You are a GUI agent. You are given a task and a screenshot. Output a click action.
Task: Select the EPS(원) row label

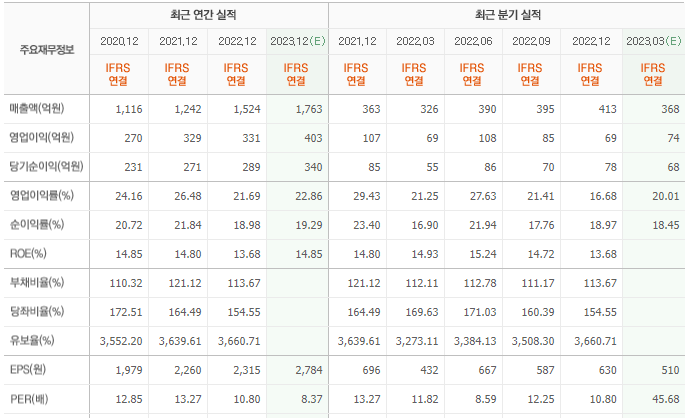pos(28,369)
